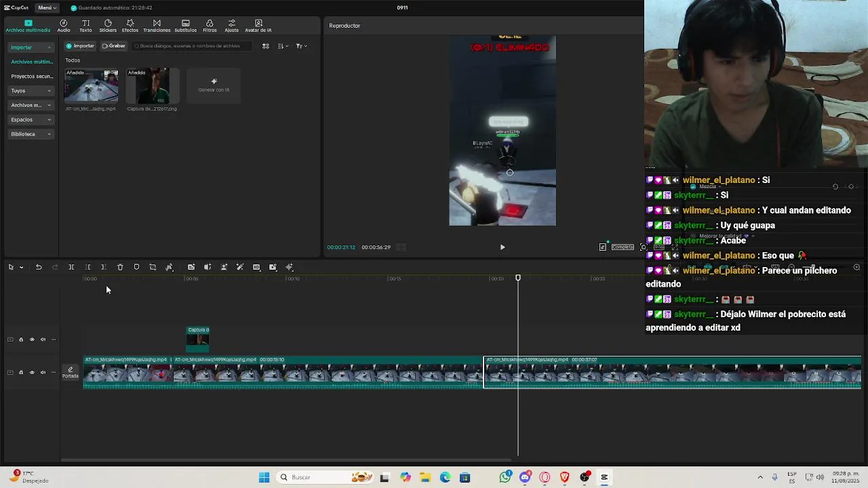Delete the selected clip
The image size is (868, 488).
[x=120, y=267]
